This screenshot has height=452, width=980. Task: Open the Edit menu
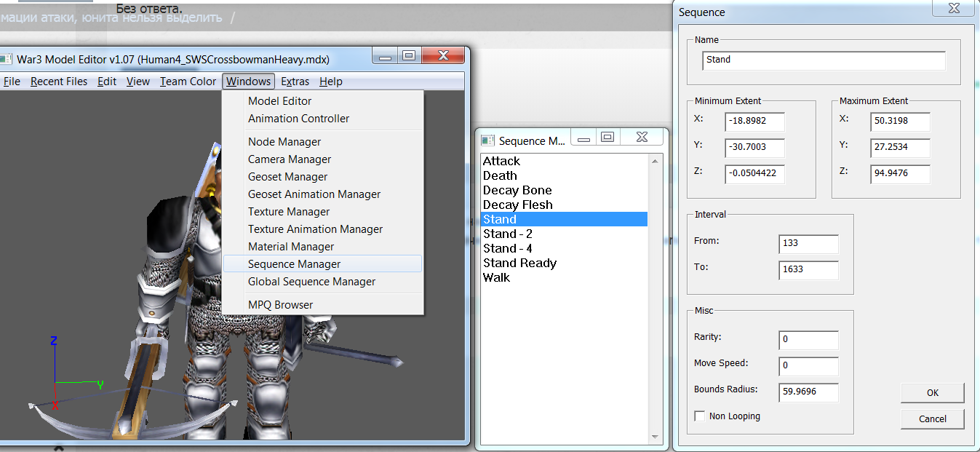(107, 82)
